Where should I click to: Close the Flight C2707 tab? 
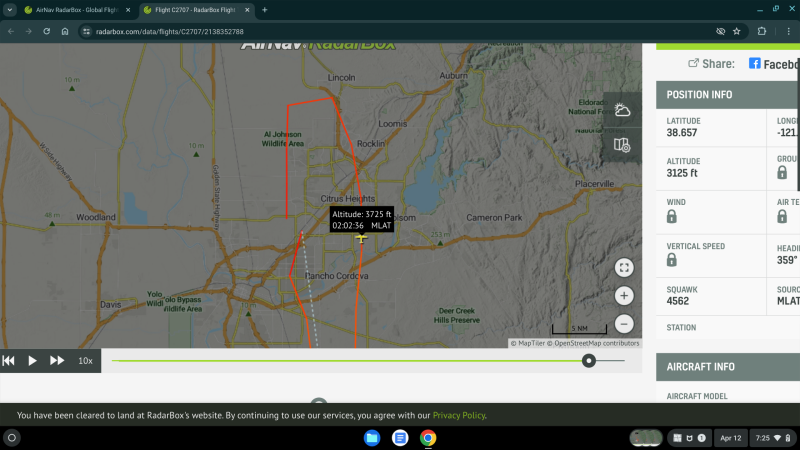click(247, 10)
